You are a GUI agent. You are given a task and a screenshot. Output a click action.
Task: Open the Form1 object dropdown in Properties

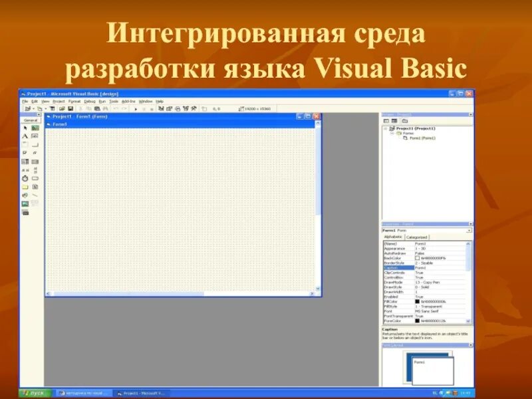pos(469,230)
